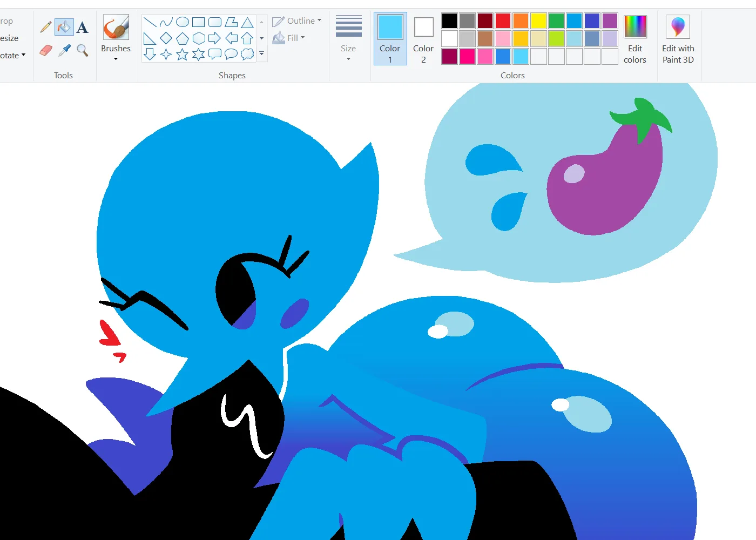Viewport: 756px width, 540px height.
Task: Pick the Color picker eyedropper tool
Action: (x=64, y=50)
